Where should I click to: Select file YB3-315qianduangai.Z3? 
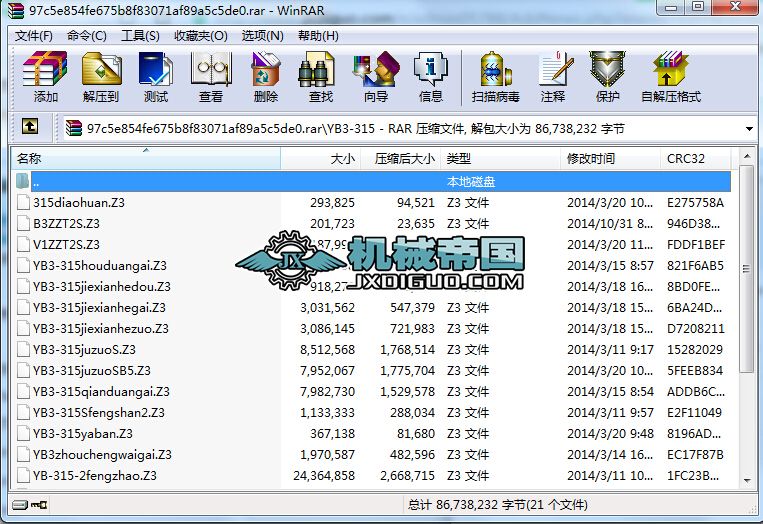pyautogui.click(x=101, y=391)
